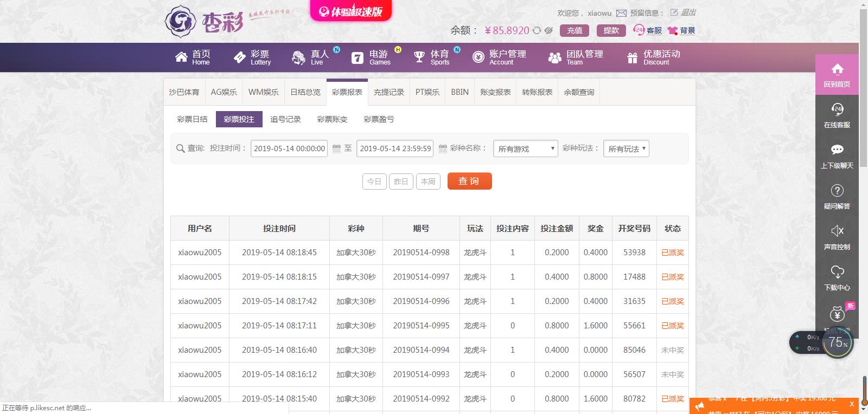Click the end time input 2019-05-14 23:59:59
This screenshot has height=414, width=868.
[395, 148]
